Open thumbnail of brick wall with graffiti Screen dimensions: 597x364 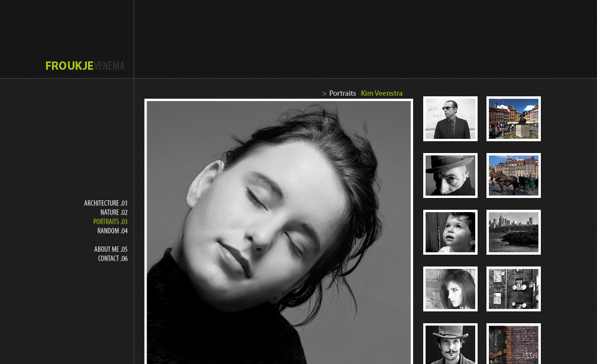[x=513, y=344]
